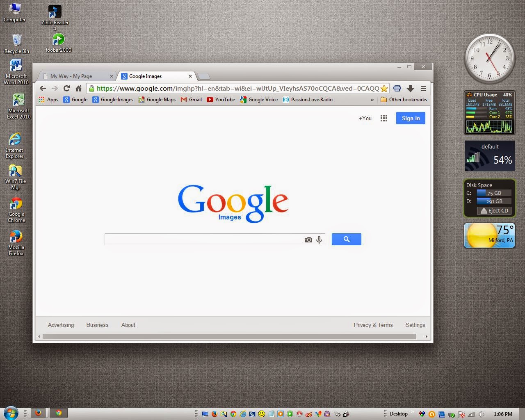This screenshot has height=420, width=525.
Task: Select the search-by-image camera icon
Action: [x=308, y=240]
